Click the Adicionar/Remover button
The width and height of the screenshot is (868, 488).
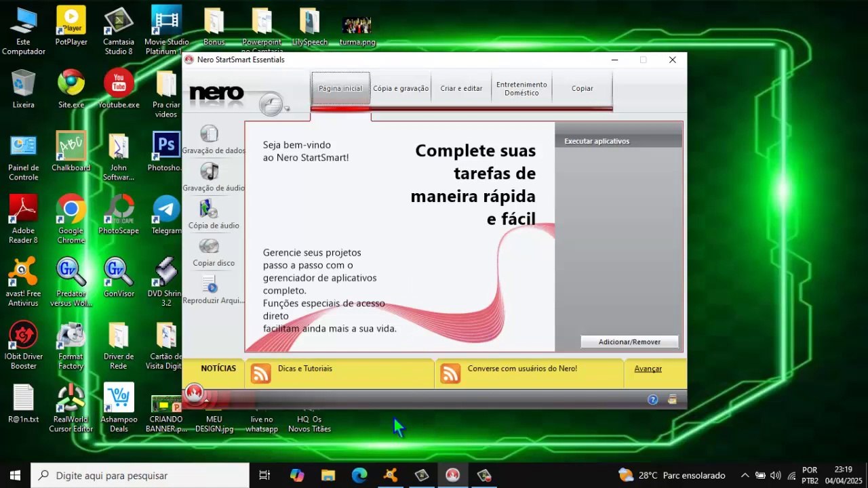(x=629, y=342)
